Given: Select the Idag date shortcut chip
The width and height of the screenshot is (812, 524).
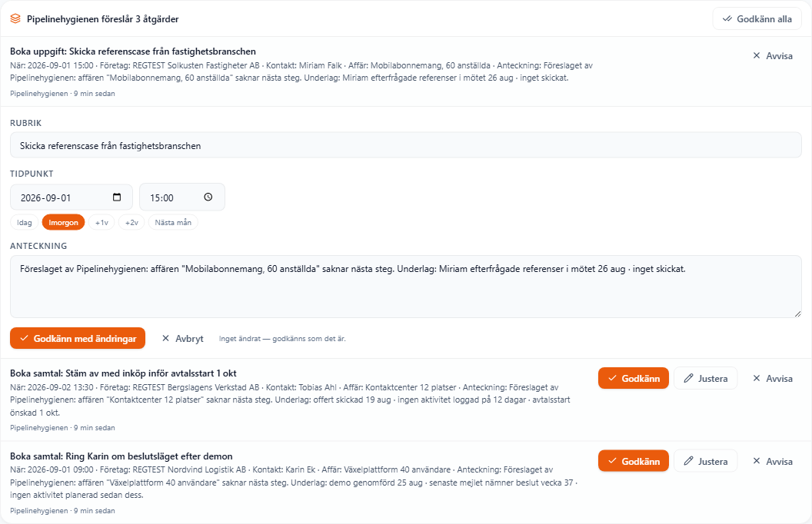Looking at the screenshot, I should click(x=25, y=222).
